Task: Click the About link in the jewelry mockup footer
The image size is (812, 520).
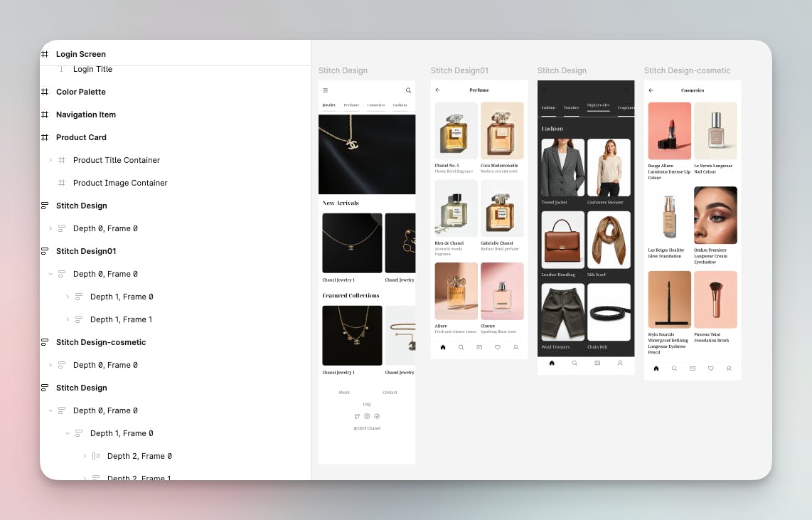Action: tap(344, 393)
